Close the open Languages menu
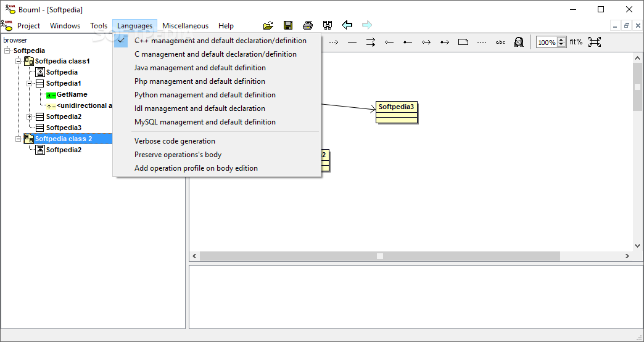 (134, 25)
